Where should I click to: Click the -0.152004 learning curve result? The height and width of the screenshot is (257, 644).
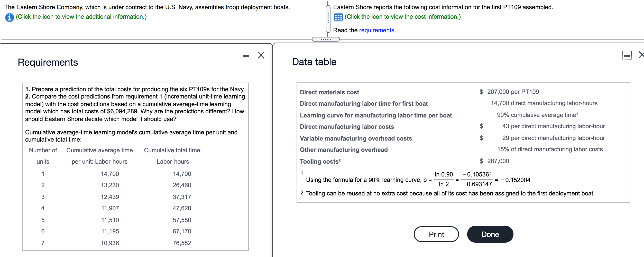click(x=515, y=180)
